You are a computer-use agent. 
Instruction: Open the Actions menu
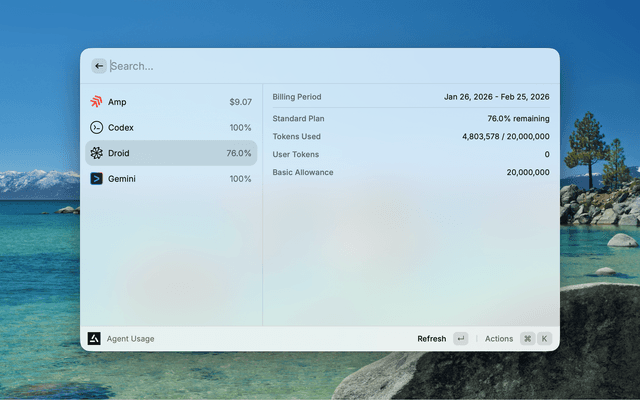(499, 339)
